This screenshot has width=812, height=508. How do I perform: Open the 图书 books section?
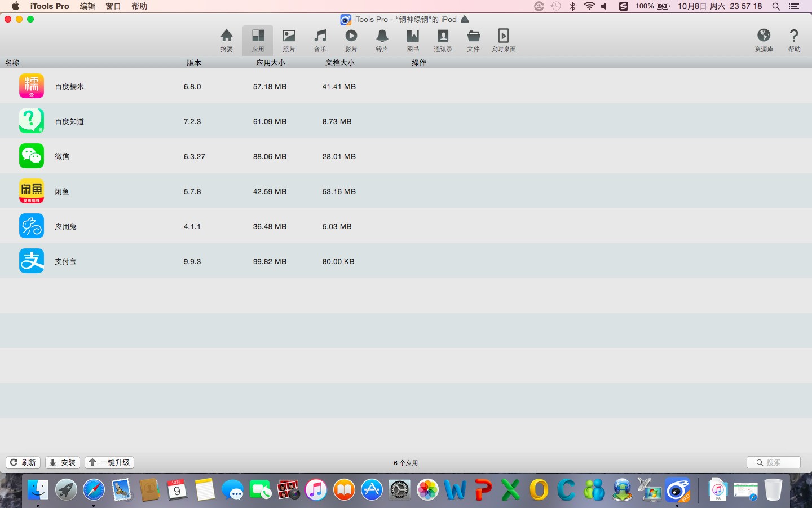(413, 40)
